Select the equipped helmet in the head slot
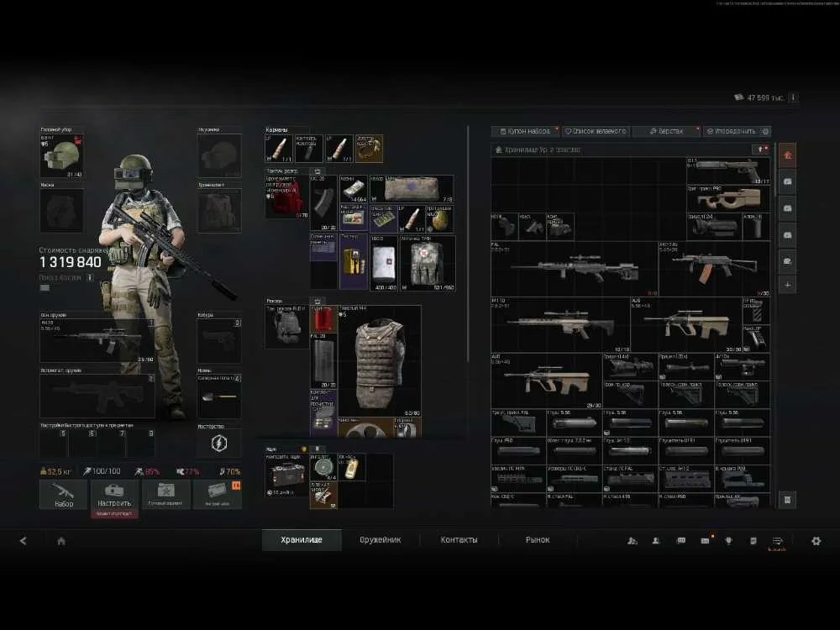The width and height of the screenshot is (840, 630). pos(61,155)
